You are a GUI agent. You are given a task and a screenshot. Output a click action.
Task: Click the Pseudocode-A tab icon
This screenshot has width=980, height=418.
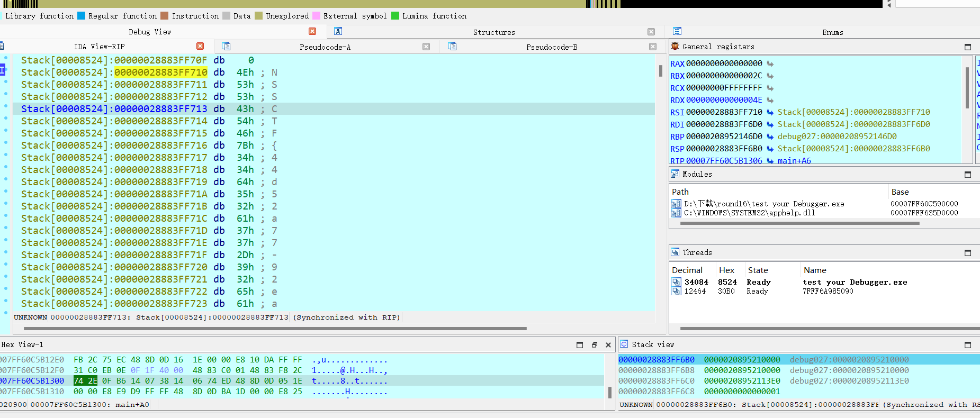[x=226, y=46]
